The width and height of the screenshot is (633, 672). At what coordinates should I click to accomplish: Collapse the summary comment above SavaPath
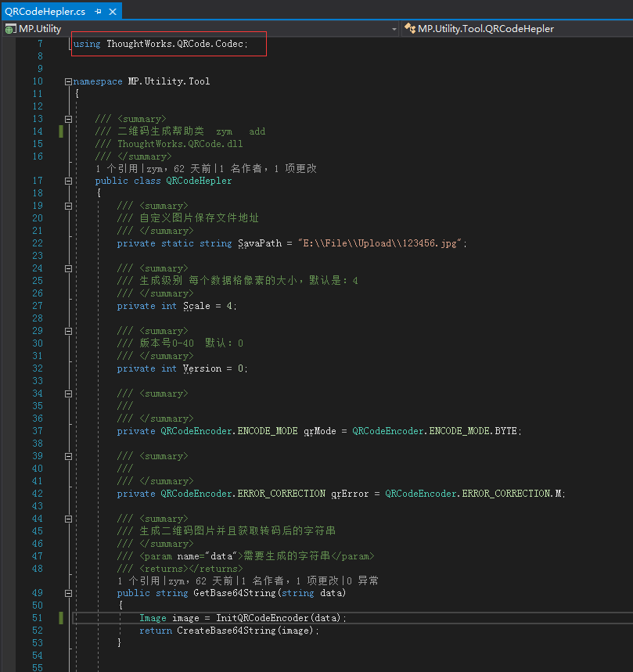coord(69,206)
